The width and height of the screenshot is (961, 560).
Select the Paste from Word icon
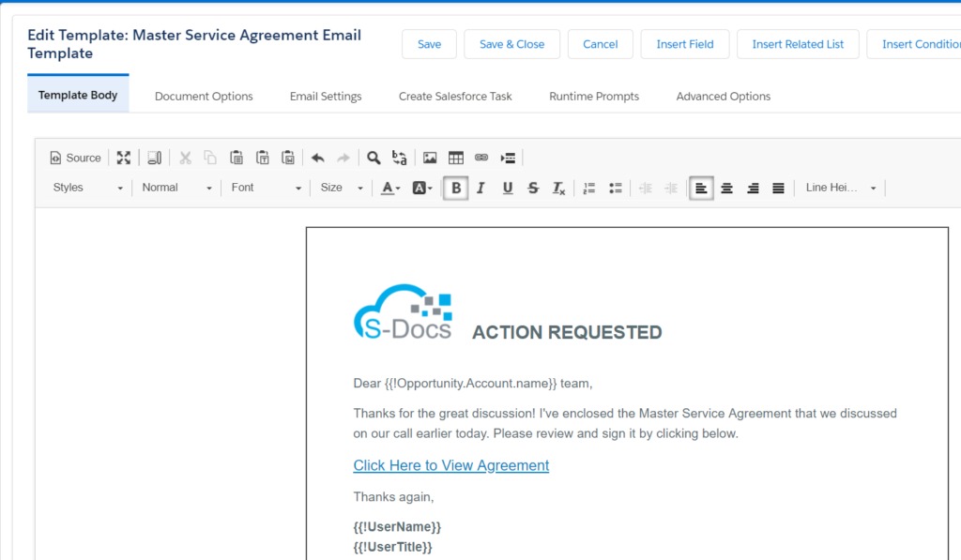click(288, 157)
